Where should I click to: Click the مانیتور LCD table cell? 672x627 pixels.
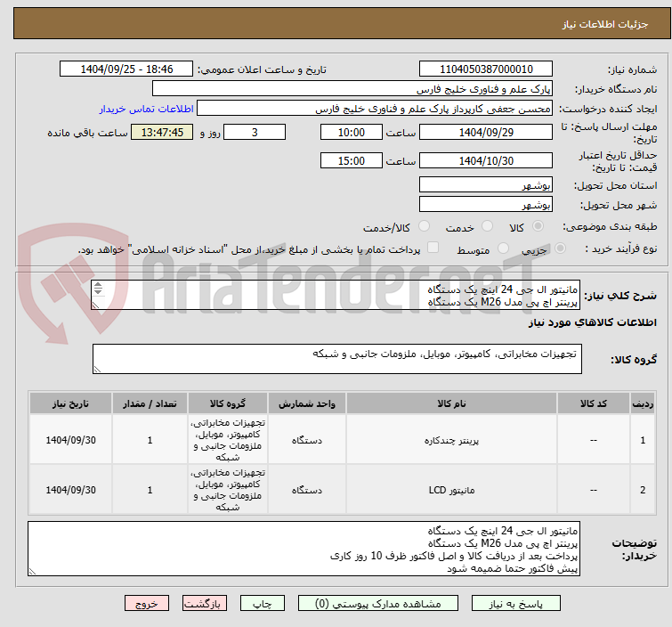click(451, 490)
